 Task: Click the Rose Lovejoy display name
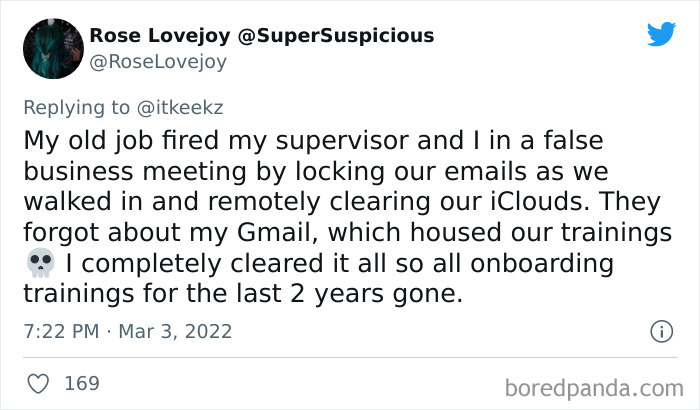[160, 36]
